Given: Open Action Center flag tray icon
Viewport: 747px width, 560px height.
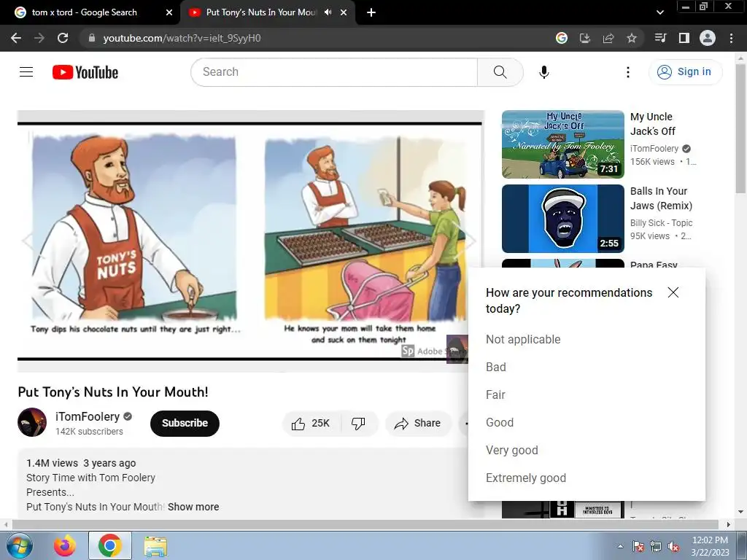Looking at the screenshot, I should 638,546.
